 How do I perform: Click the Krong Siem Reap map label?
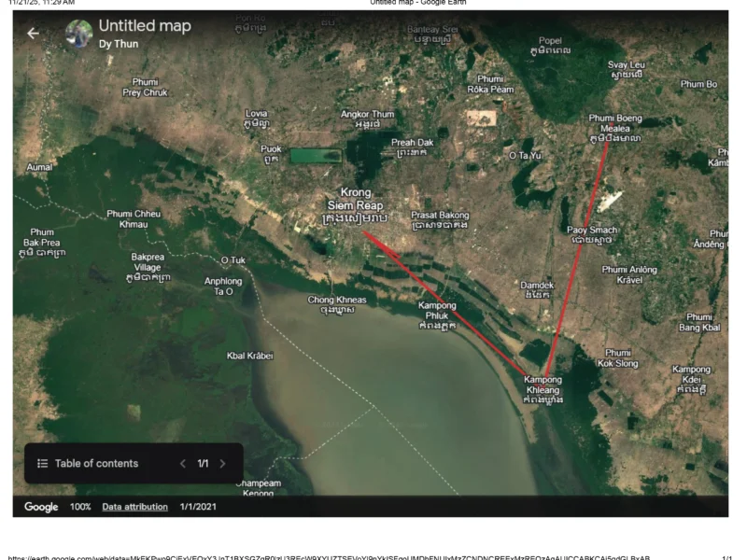pos(355,205)
